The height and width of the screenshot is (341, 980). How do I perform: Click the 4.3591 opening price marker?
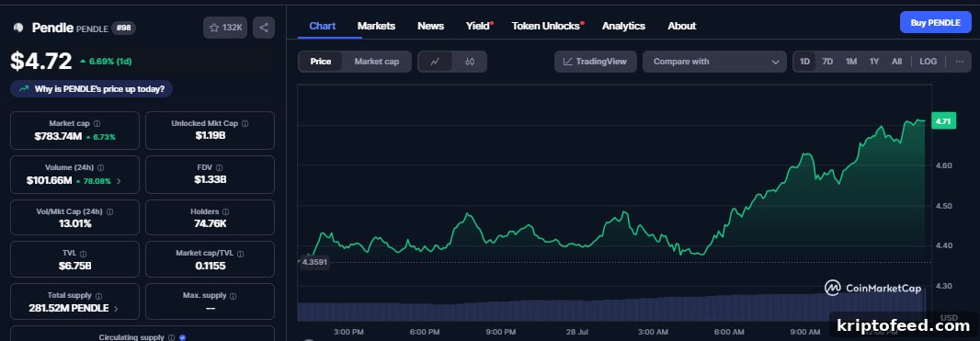pos(314,262)
